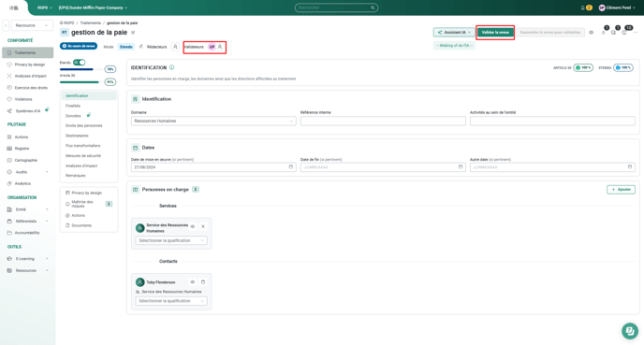This screenshot has height=345, width=644.
Task: Delete Toby Flenderson with the trash icon
Action: (x=203, y=282)
